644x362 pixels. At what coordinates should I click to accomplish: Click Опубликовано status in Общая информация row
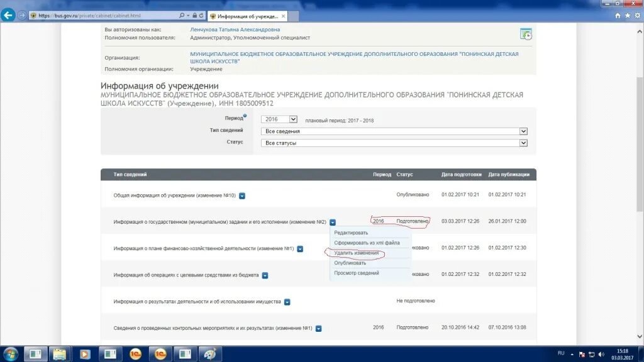click(413, 195)
